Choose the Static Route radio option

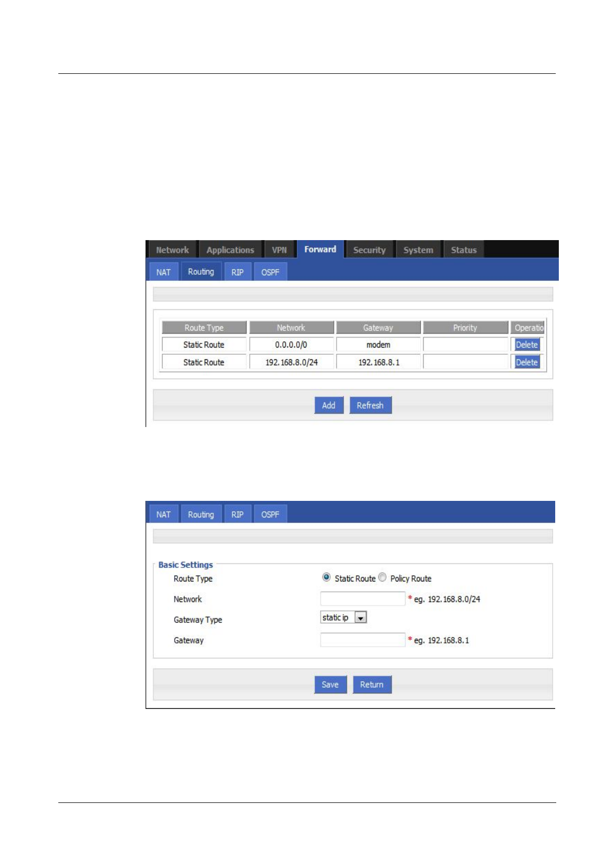[x=326, y=577]
